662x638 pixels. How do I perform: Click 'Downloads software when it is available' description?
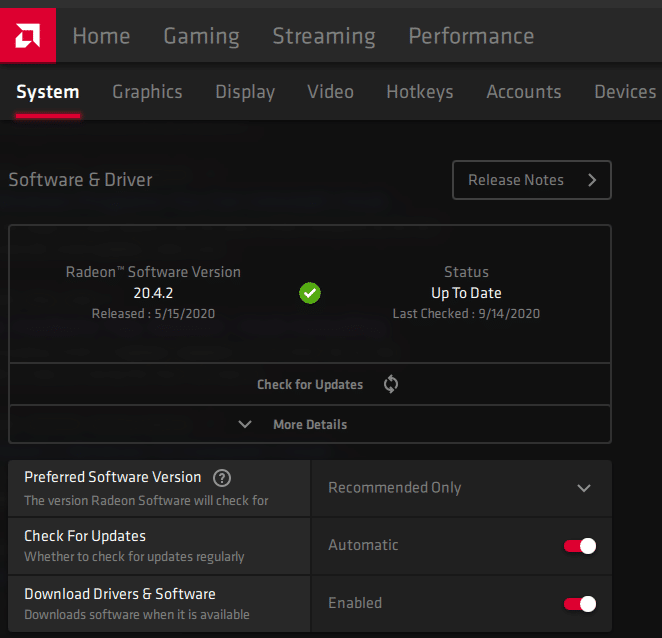point(137,615)
